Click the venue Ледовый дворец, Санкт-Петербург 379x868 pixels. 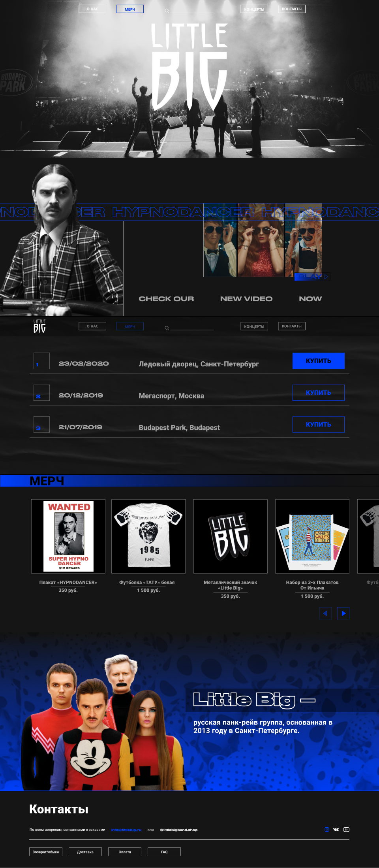199,364
